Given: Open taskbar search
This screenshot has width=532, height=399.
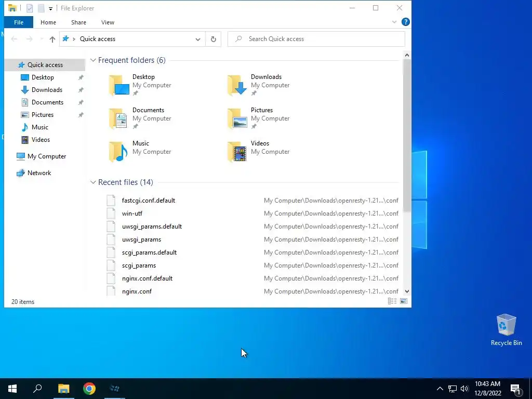Looking at the screenshot, I should click(37, 389).
